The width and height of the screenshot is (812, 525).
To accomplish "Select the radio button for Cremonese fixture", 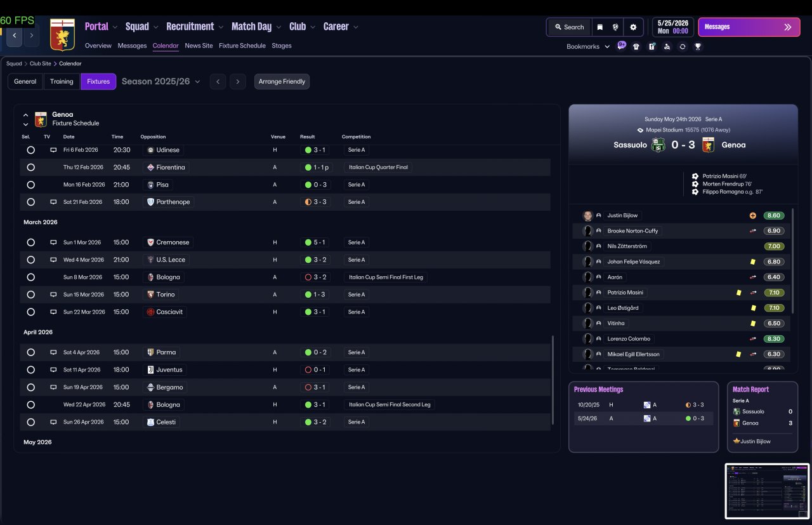I will pos(30,243).
